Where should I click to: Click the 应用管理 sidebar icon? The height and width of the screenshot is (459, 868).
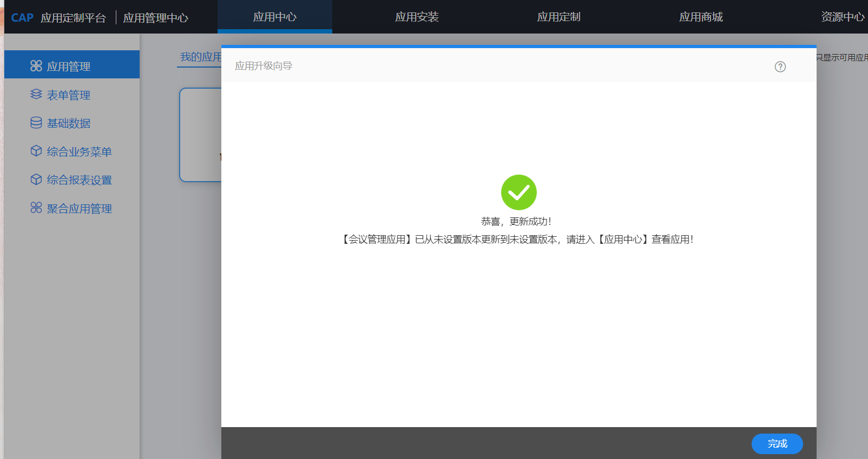click(36, 66)
